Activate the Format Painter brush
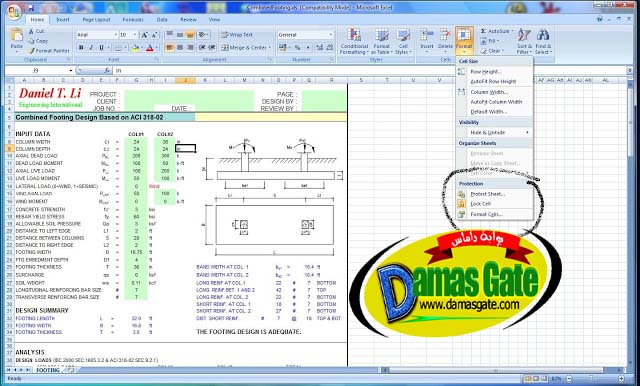 click(x=31, y=51)
